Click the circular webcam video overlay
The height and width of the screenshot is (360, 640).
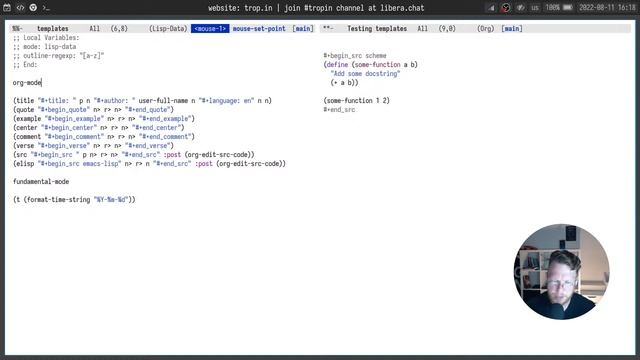561,271
